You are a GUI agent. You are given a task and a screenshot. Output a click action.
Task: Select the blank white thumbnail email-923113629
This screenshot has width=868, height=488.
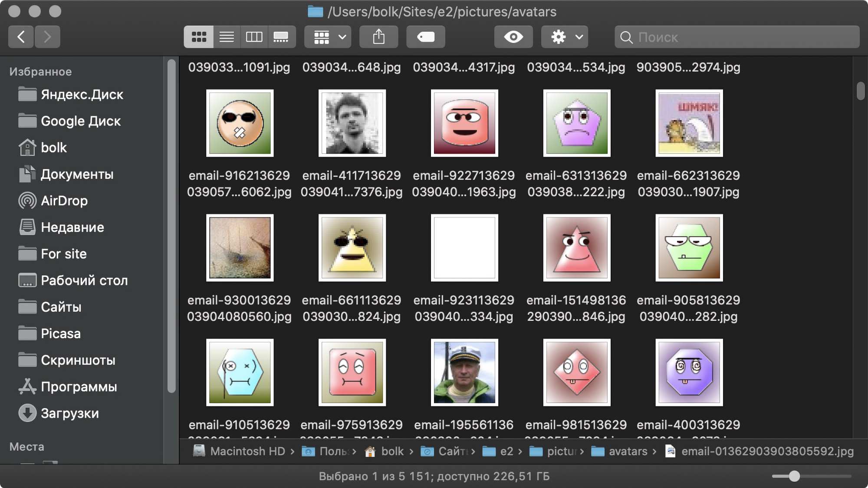click(x=464, y=248)
